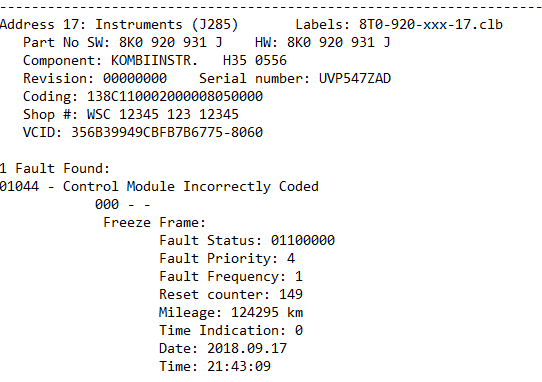Click the revision value 00000000
The image size is (542, 382).
coord(135,78)
